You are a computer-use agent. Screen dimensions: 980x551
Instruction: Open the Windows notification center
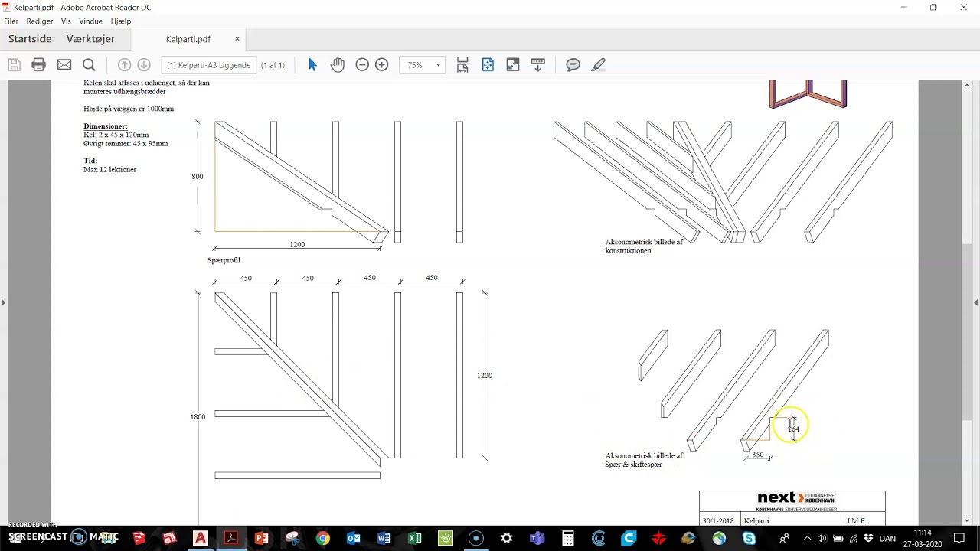coord(960,539)
